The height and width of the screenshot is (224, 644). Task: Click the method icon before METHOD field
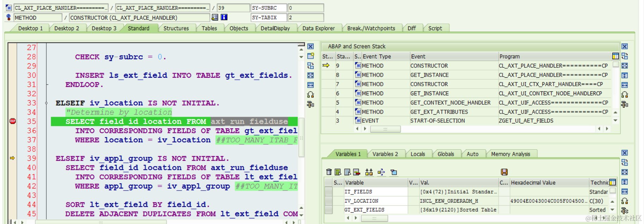(9, 17)
